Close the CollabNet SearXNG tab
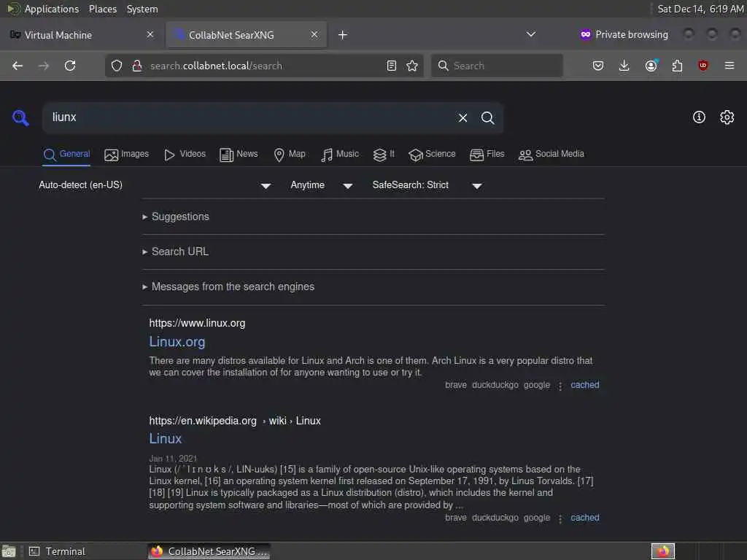The width and height of the screenshot is (747, 560). pos(314,35)
